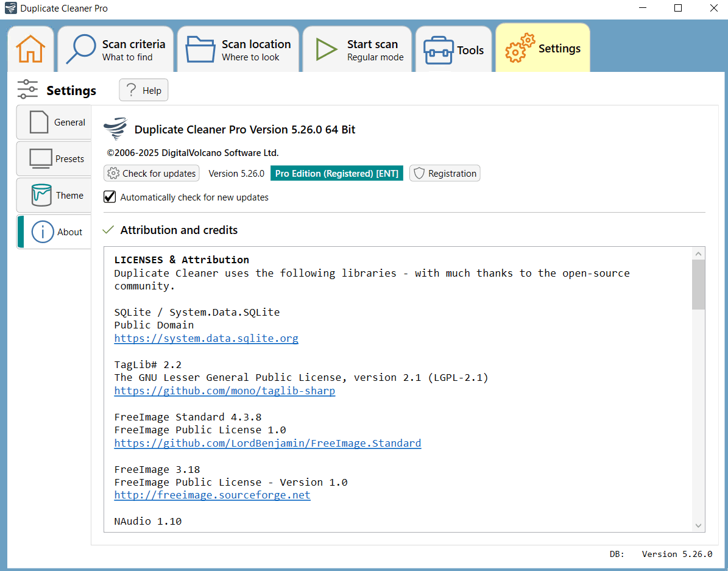Viewport: 728px width, 571px height.
Task: Click the General page icon
Action: click(x=39, y=122)
